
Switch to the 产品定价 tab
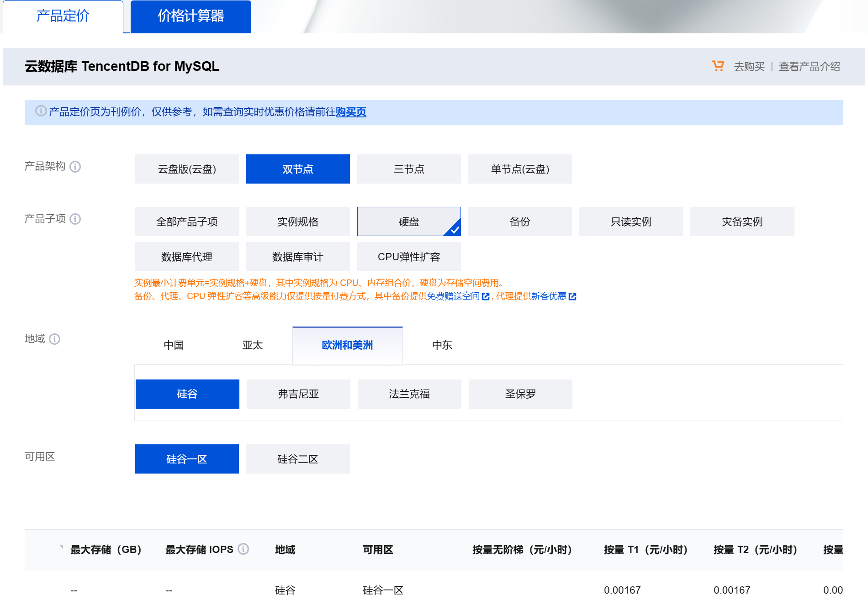click(x=63, y=16)
